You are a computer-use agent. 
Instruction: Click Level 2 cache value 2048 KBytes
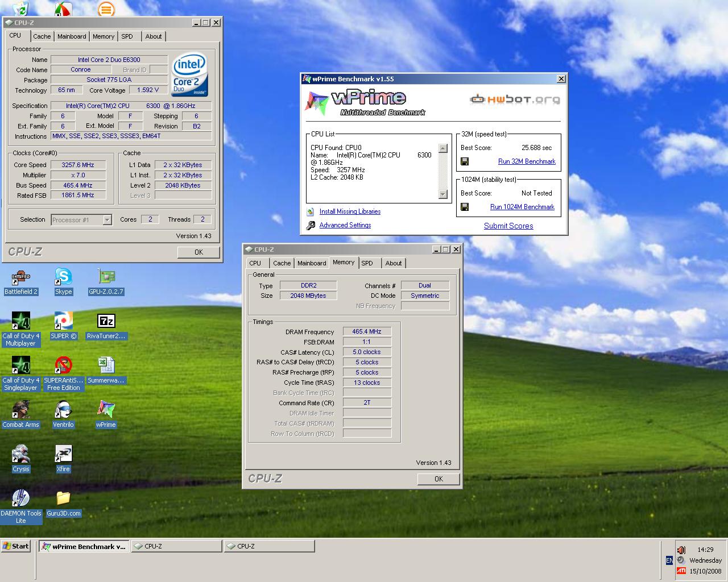click(183, 185)
